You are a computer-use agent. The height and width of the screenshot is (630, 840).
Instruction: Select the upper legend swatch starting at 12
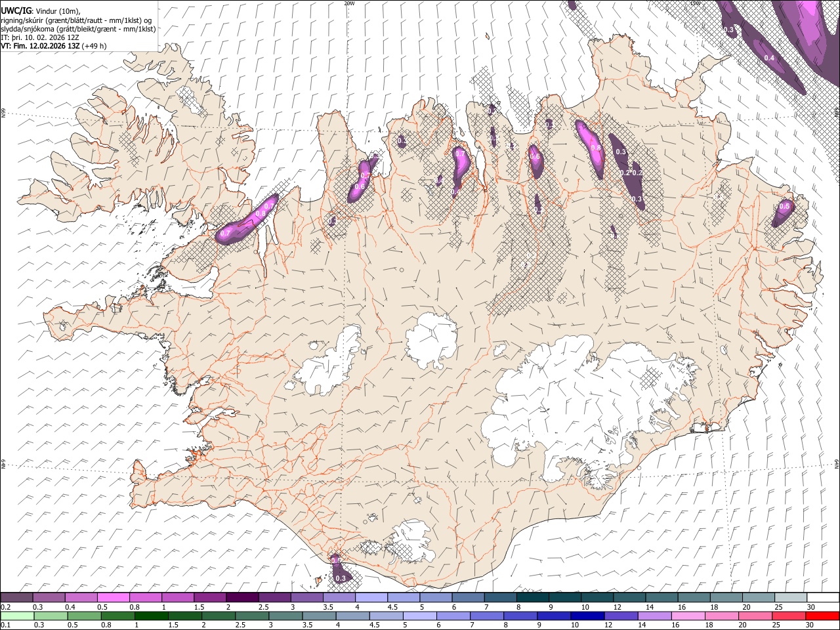tap(630, 598)
